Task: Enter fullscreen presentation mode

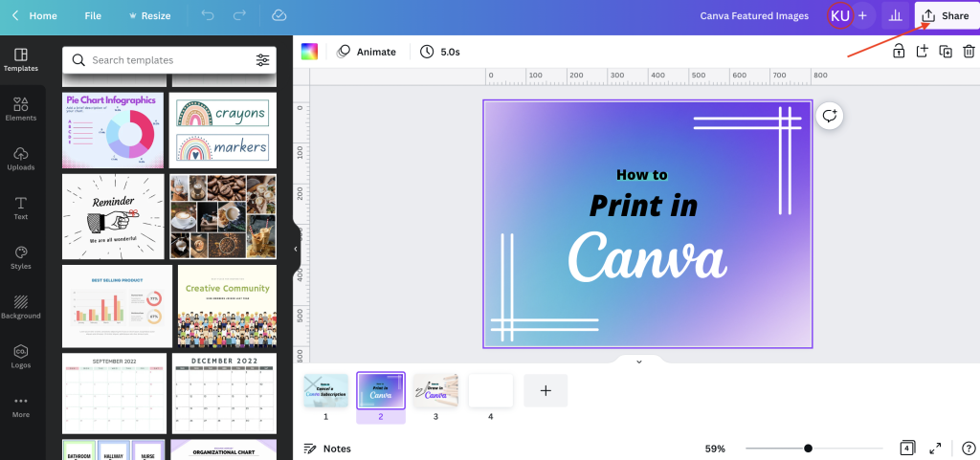Action: click(936, 448)
